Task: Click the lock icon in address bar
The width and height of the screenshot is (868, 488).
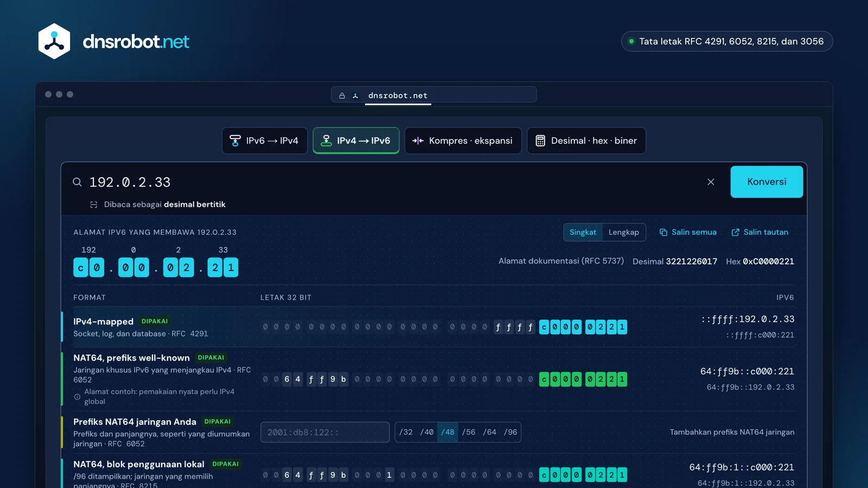Action: click(342, 95)
